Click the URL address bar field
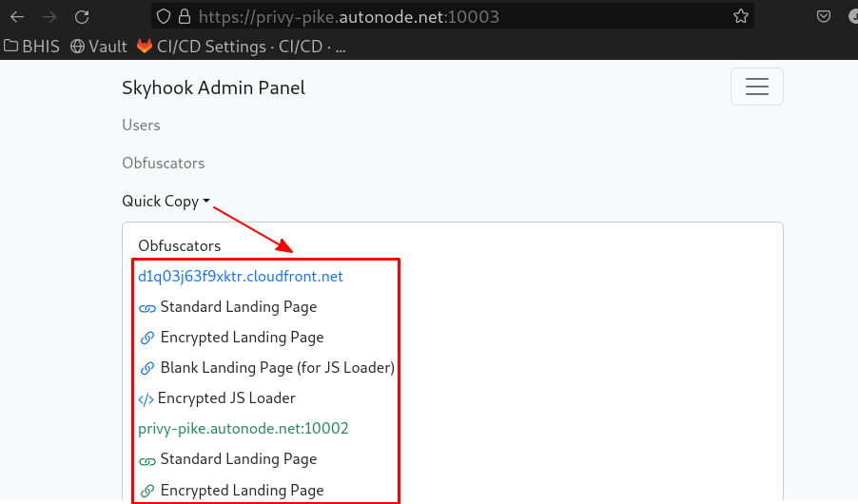 click(457, 16)
